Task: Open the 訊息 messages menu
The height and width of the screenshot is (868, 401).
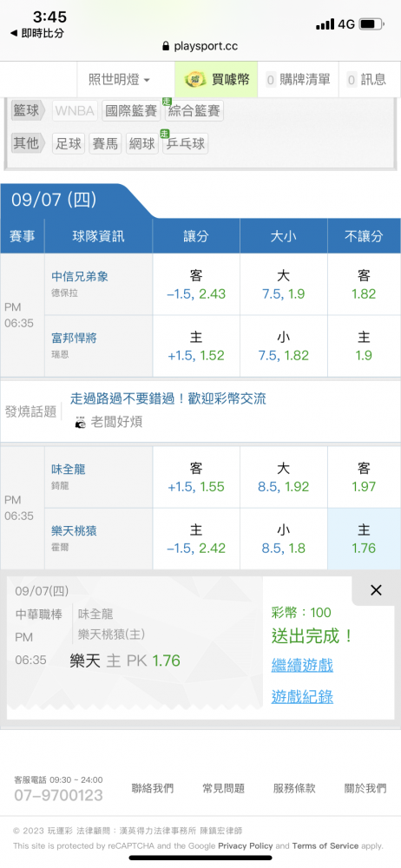Action: 366,80
